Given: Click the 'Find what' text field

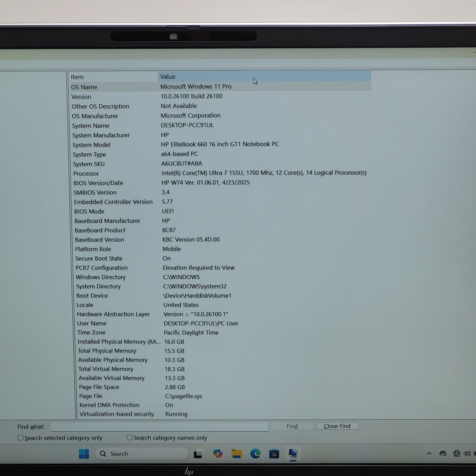Looking at the screenshot, I should click(x=160, y=427).
